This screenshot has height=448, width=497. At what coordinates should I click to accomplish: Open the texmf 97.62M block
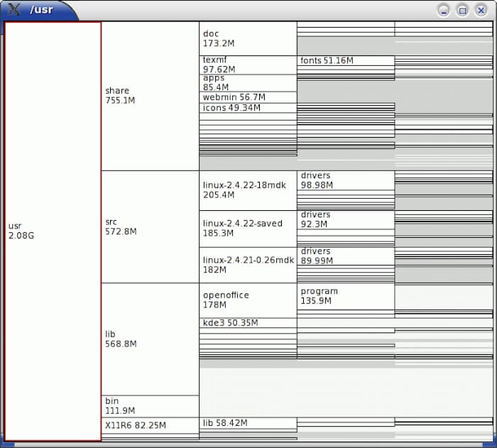tap(248, 65)
